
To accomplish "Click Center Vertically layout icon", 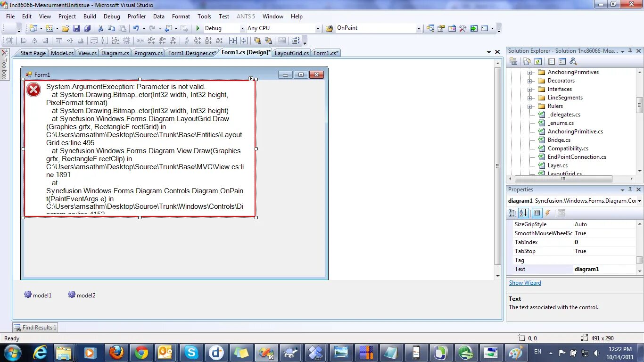I will pos(244,41).
